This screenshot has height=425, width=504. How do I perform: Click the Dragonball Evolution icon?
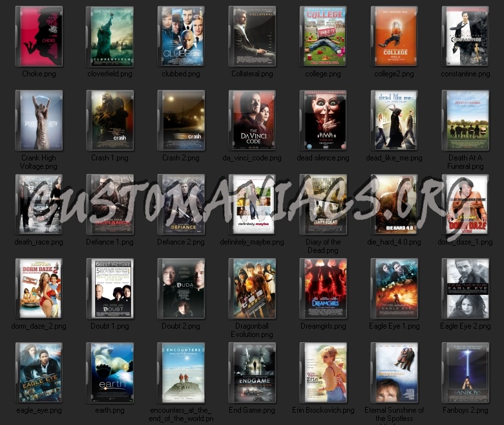pyautogui.click(x=252, y=289)
